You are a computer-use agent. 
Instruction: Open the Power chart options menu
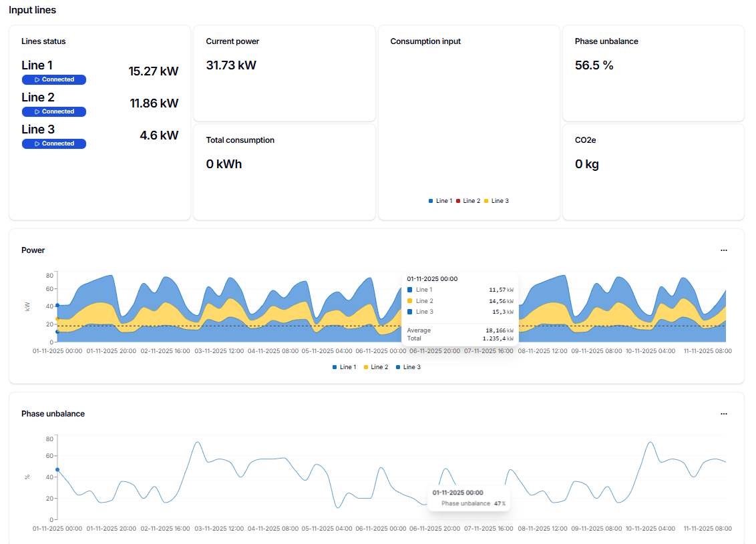[723, 250]
